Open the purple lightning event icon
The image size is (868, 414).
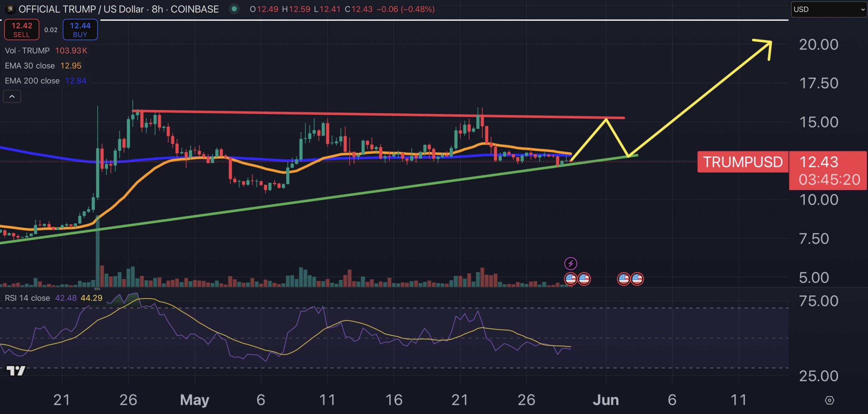(x=571, y=263)
